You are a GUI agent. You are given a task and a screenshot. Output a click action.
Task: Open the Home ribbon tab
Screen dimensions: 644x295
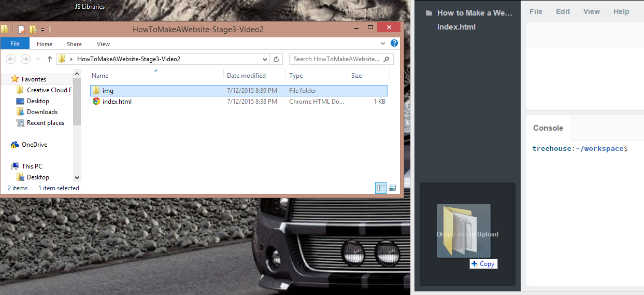pos(45,44)
